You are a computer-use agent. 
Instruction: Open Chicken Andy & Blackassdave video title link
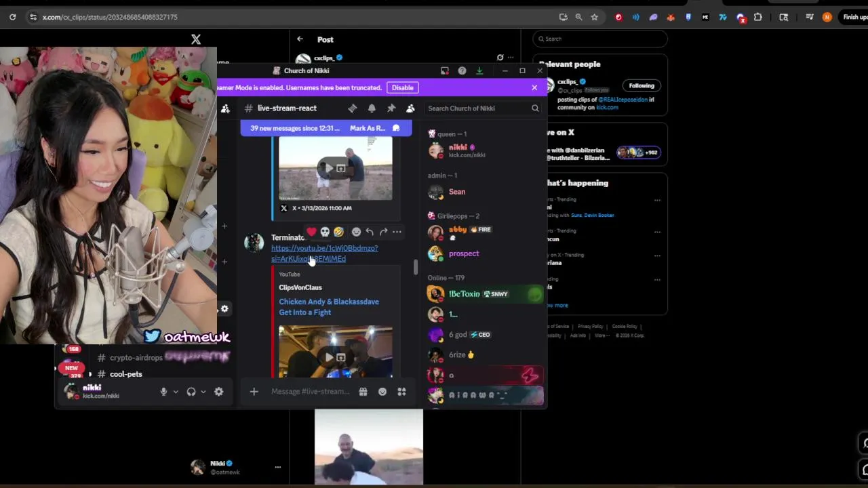(x=329, y=307)
